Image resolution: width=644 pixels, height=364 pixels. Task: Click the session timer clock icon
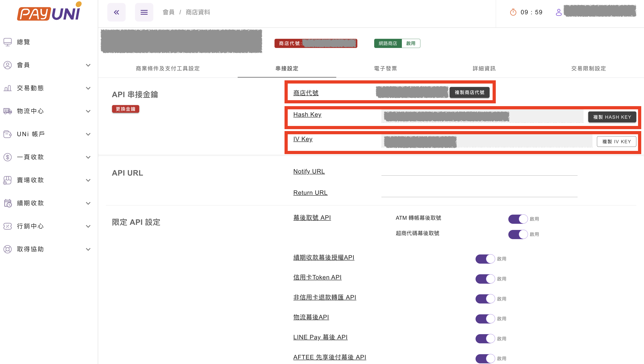point(513,12)
